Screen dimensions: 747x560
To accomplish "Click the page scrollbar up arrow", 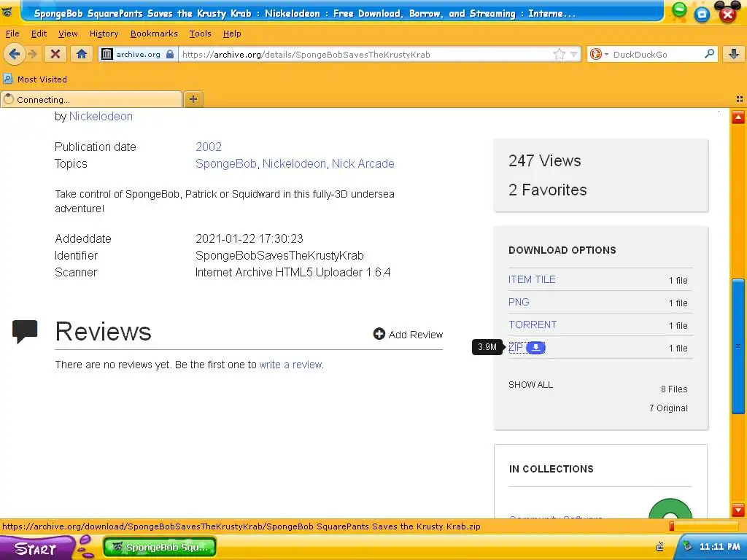I will [x=738, y=117].
